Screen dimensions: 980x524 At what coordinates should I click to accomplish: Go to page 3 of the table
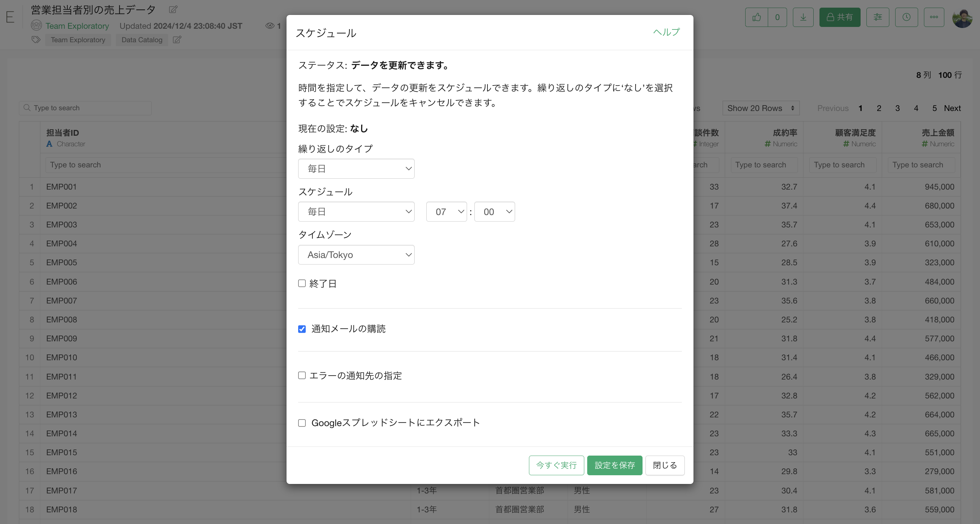click(897, 108)
